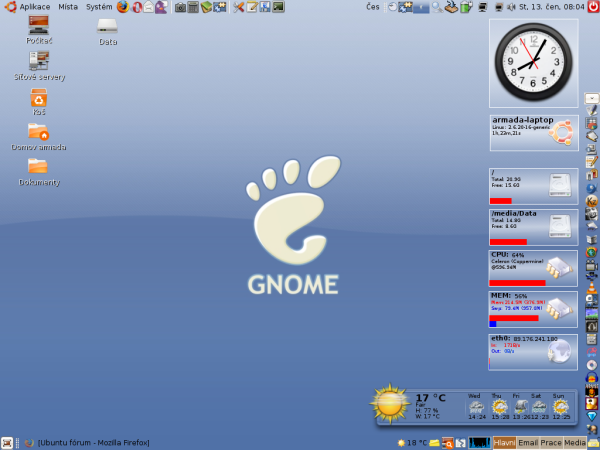This screenshot has width=600, height=450.
Task: Open the Kz icon in side panel
Action: pyautogui.click(x=592, y=201)
